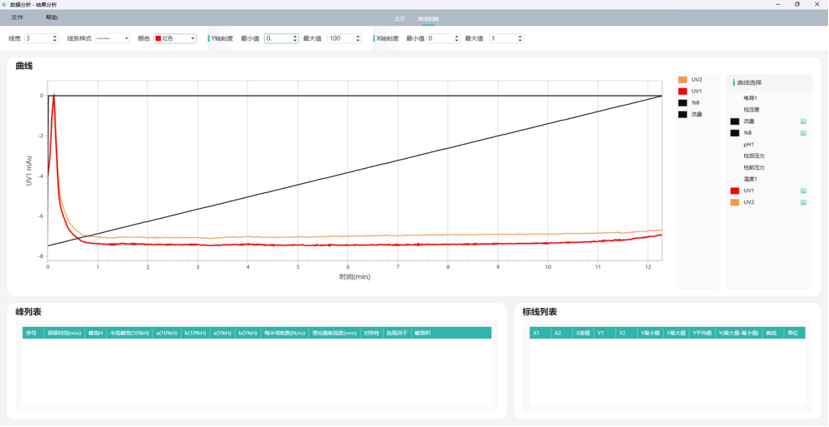Viewport: 829px width, 427px height.
Task: Click the b(10%H) column header
Action: pos(195,333)
